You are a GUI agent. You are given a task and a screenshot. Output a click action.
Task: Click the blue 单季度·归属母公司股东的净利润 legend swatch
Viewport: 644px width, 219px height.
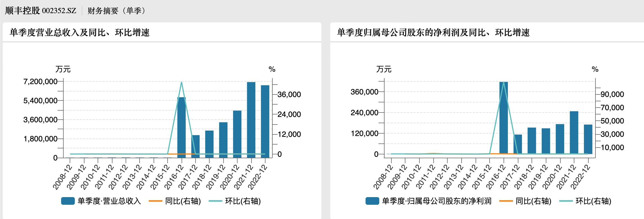[x=372, y=201]
